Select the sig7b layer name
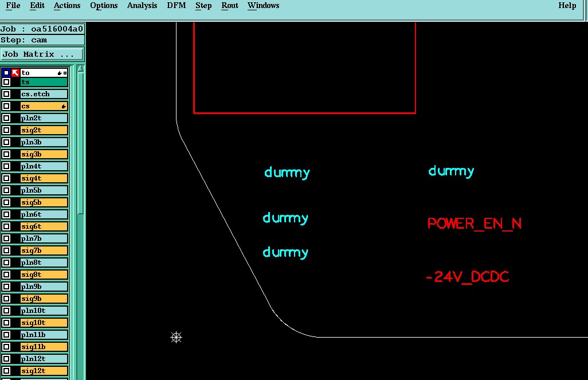The width and height of the screenshot is (588, 380). pyautogui.click(x=44, y=250)
